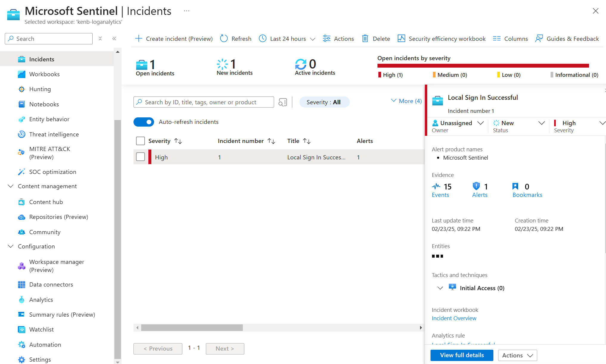
Task: Open the Columns chooser
Action: (x=510, y=39)
